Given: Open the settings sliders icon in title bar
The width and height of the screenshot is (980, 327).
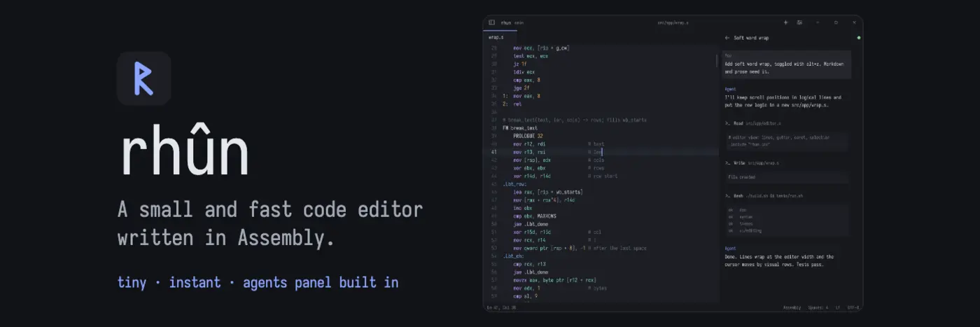Looking at the screenshot, I should click(799, 22).
